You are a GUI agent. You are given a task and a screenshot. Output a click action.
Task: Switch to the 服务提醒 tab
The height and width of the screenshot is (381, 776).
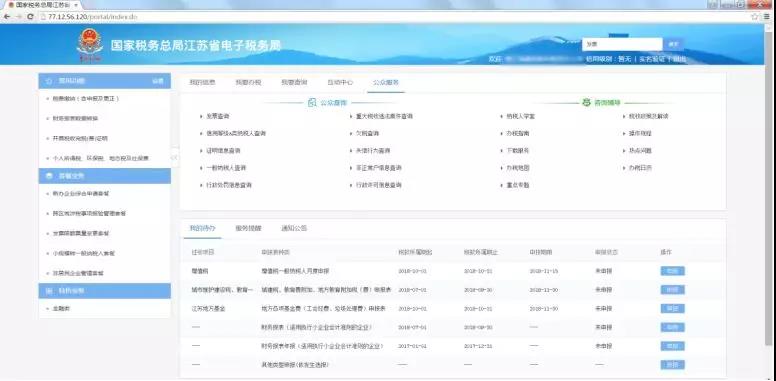tap(248, 229)
